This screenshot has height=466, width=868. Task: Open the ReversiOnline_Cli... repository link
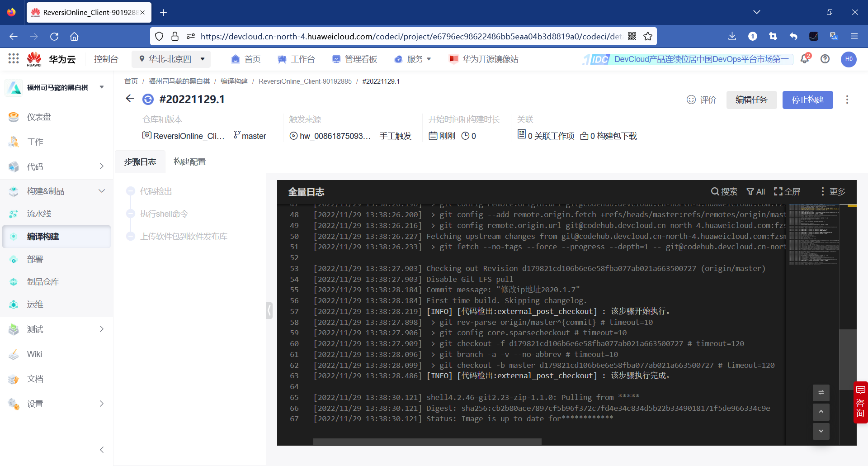(184, 136)
